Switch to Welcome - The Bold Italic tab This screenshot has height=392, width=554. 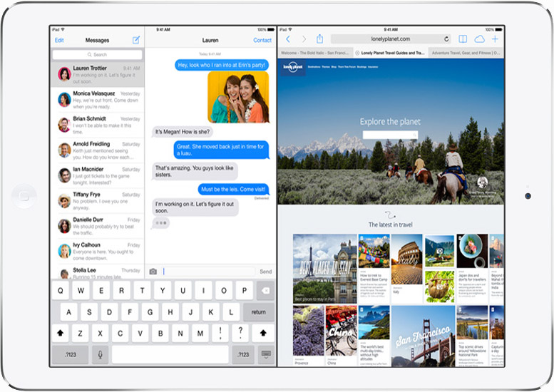pyautogui.click(x=314, y=53)
